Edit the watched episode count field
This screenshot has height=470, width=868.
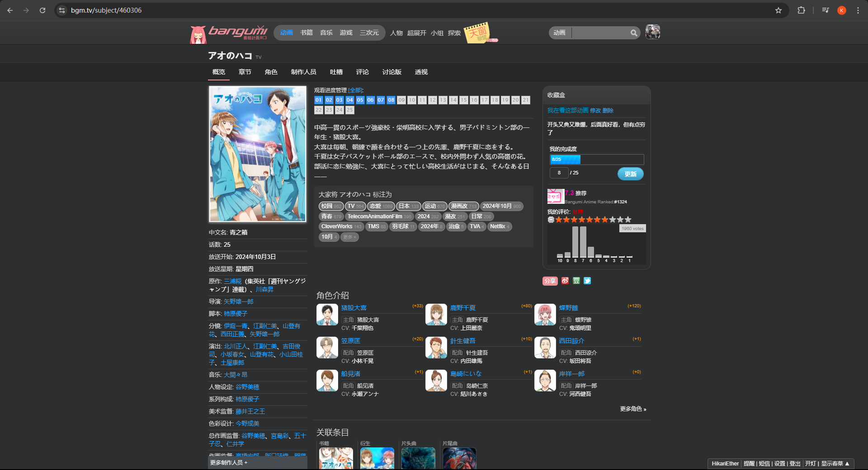coord(559,173)
